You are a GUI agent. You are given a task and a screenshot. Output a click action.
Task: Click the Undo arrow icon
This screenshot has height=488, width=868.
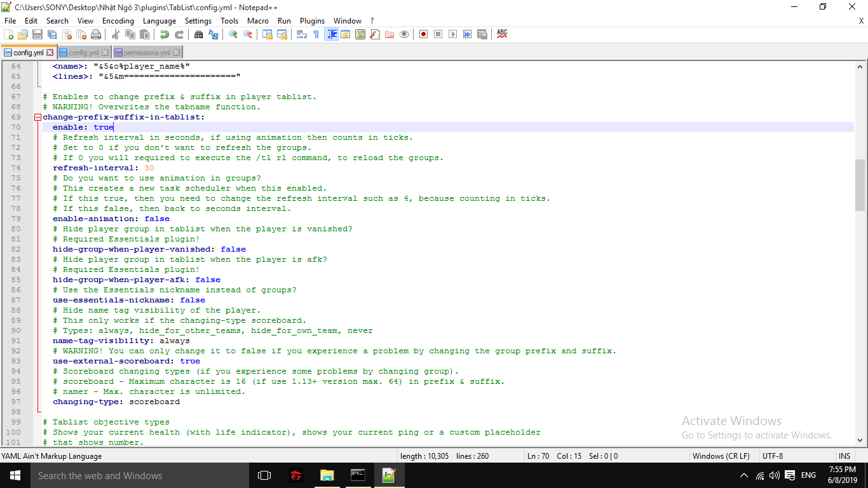(165, 34)
